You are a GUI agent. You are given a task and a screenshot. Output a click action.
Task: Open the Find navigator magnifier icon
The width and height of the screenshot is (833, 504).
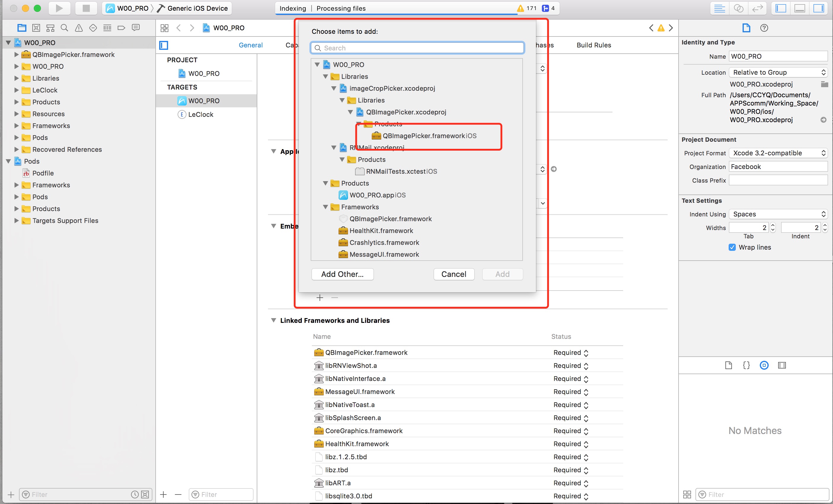click(x=64, y=28)
